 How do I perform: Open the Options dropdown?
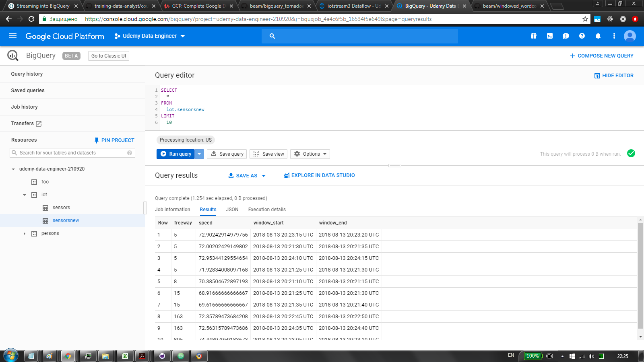[x=310, y=154]
